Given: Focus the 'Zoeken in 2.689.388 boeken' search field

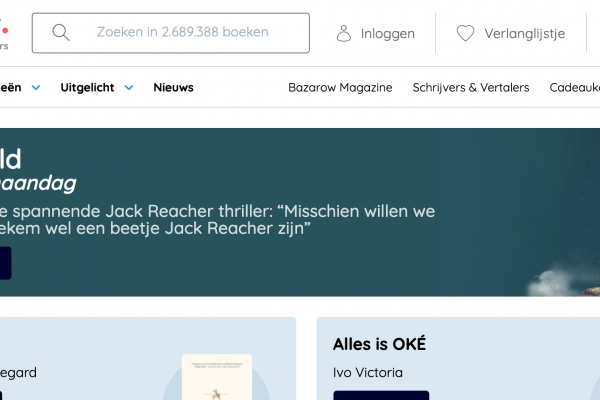Looking at the screenshot, I should [171, 33].
